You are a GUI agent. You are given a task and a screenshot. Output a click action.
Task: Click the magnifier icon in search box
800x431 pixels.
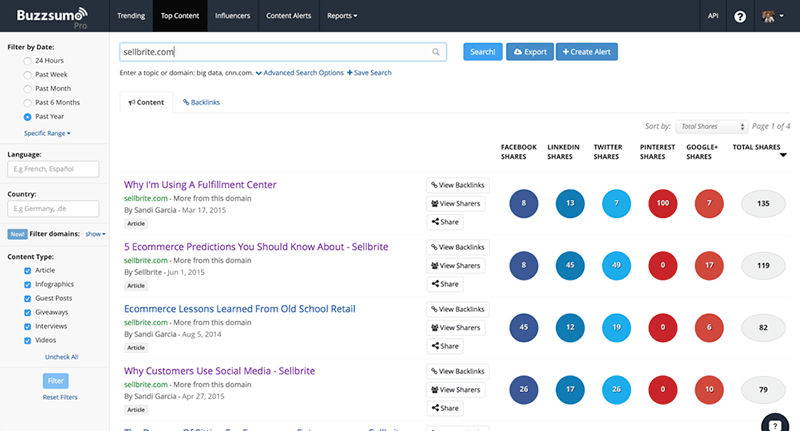click(x=436, y=52)
